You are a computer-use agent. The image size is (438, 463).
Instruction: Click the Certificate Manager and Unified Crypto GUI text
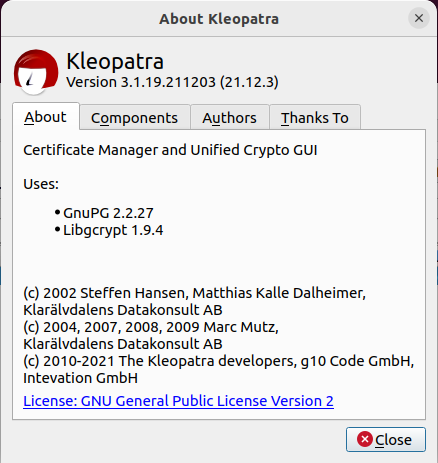coord(170,150)
